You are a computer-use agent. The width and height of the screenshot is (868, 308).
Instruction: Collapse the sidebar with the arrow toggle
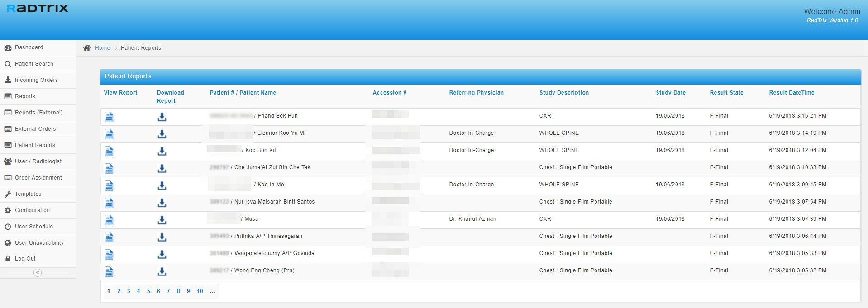[38, 273]
